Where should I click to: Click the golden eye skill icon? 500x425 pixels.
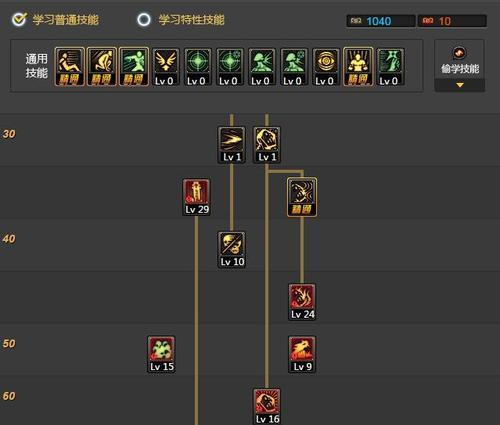[x=326, y=67]
